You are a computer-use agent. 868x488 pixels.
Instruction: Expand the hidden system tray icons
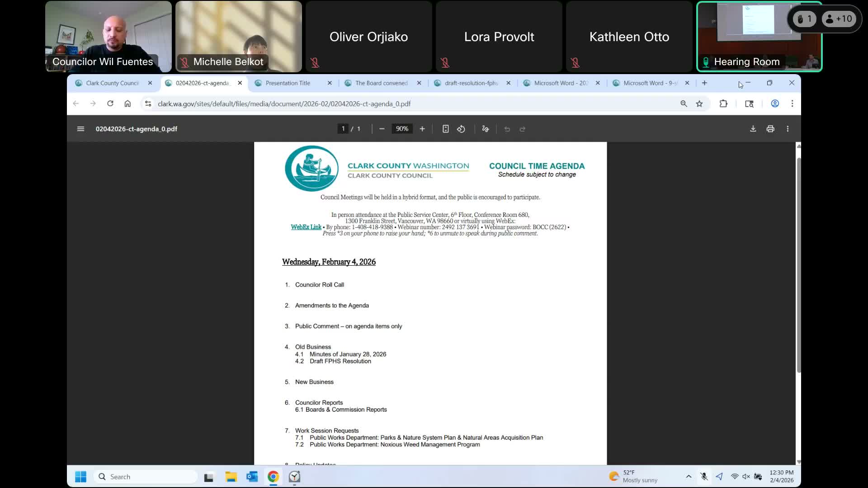689,476
